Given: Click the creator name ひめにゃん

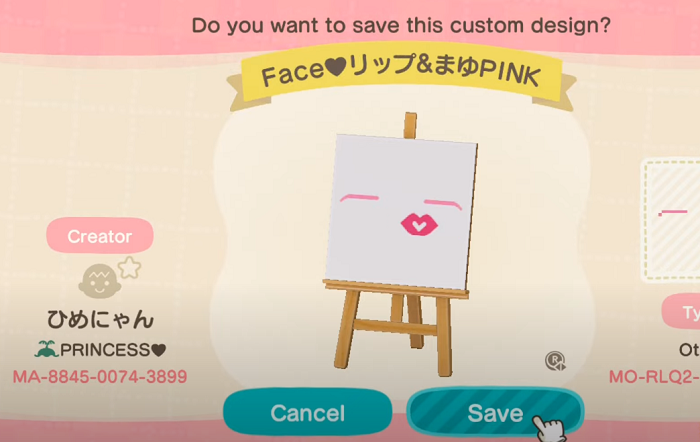Looking at the screenshot, I should tap(100, 320).
